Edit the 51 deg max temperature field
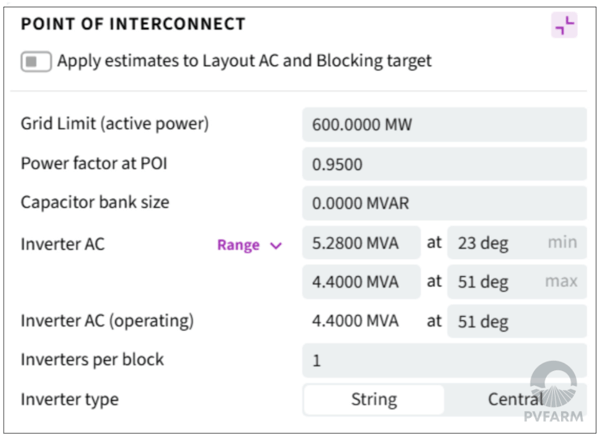The width and height of the screenshot is (600, 439). [x=517, y=282]
